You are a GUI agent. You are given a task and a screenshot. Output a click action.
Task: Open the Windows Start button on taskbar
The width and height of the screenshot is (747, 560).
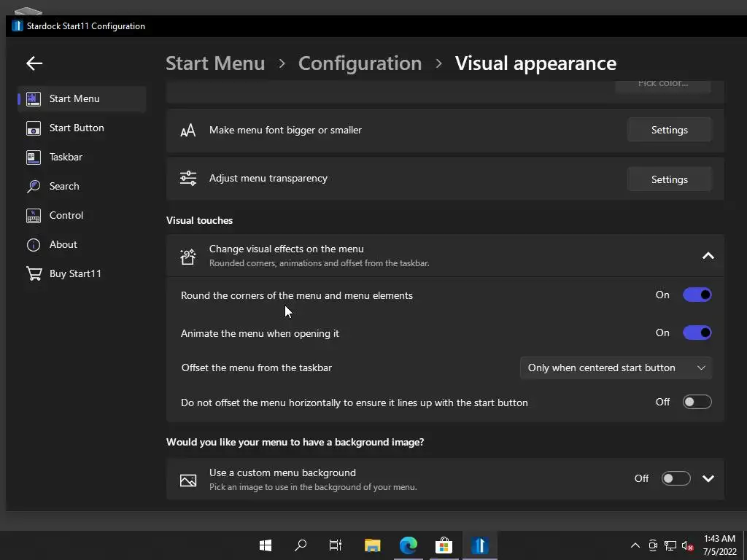(x=266, y=545)
